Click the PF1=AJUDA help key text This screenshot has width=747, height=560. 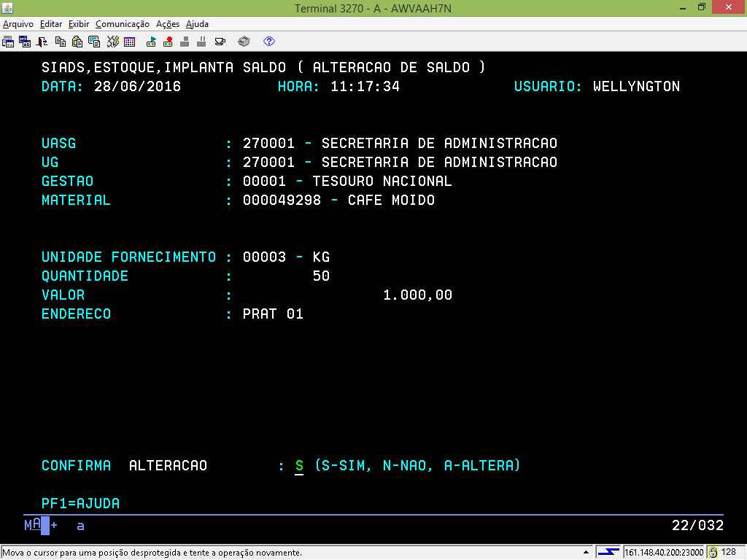tap(80, 503)
